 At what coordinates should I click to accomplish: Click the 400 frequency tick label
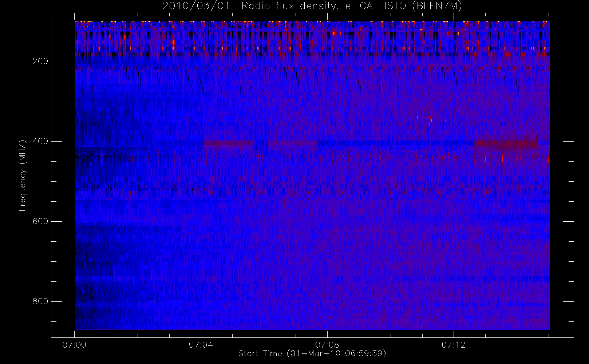pos(40,141)
